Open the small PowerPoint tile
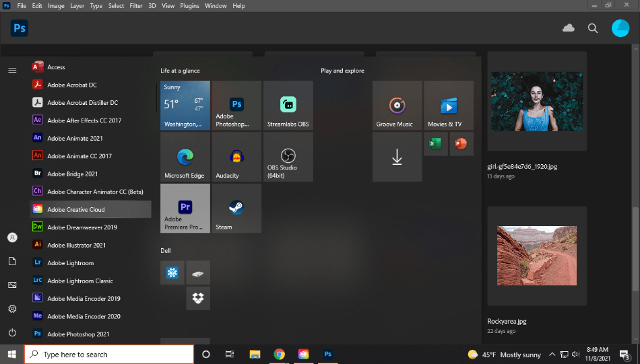 click(x=461, y=144)
